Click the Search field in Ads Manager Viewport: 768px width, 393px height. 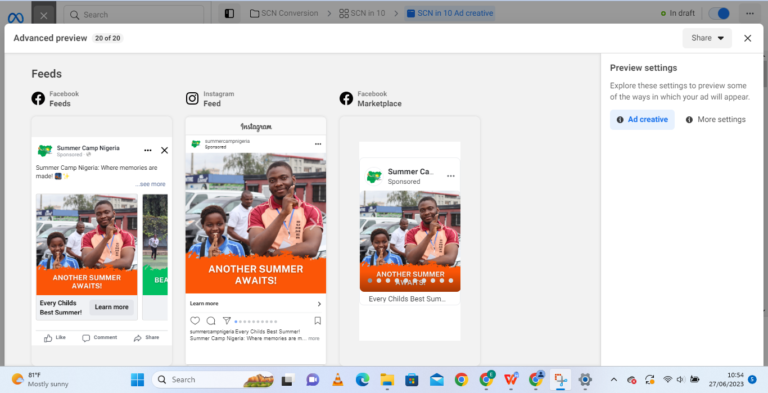[x=133, y=15]
